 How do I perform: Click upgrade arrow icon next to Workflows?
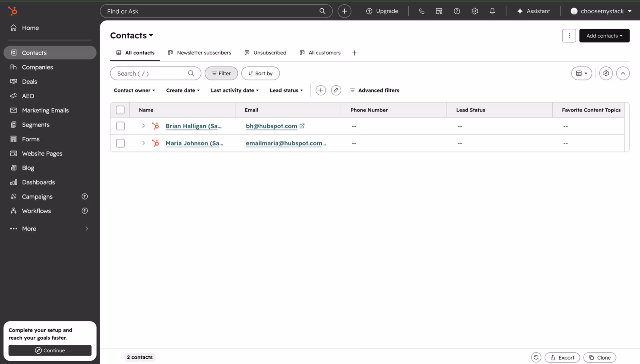85,211
